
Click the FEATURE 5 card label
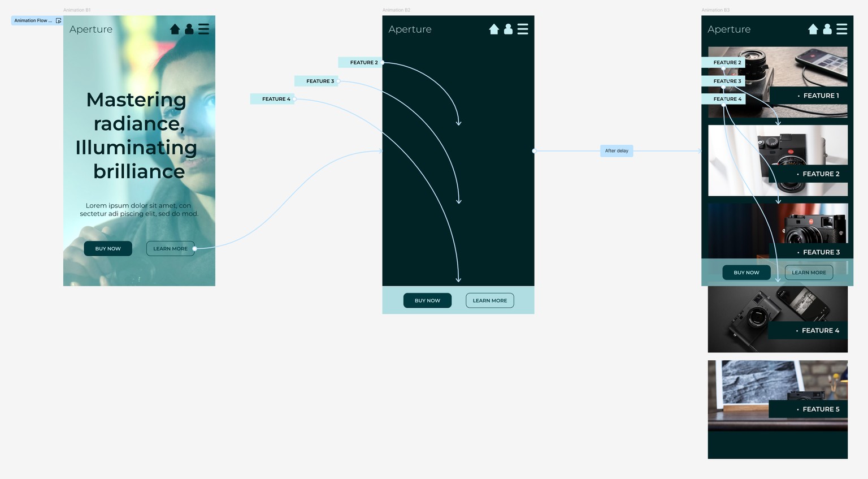point(809,409)
